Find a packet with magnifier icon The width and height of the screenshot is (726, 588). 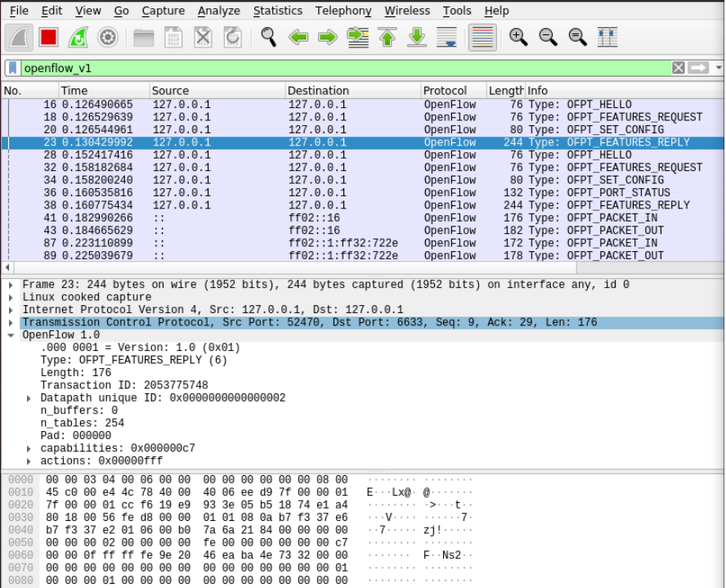click(x=268, y=37)
